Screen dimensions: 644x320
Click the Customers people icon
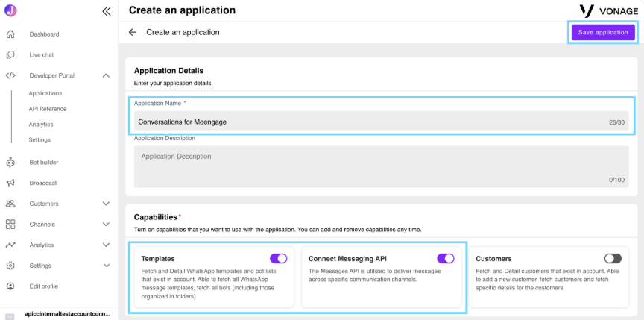[10, 204]
